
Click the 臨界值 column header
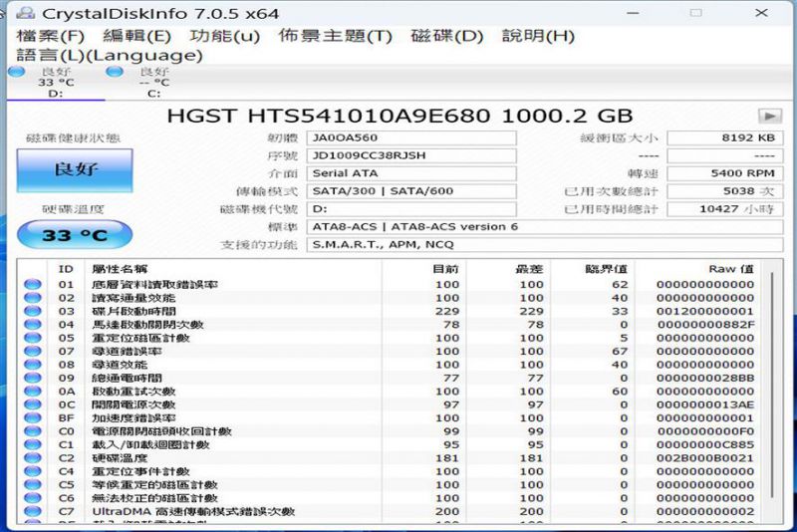click(x=606, y=269)
